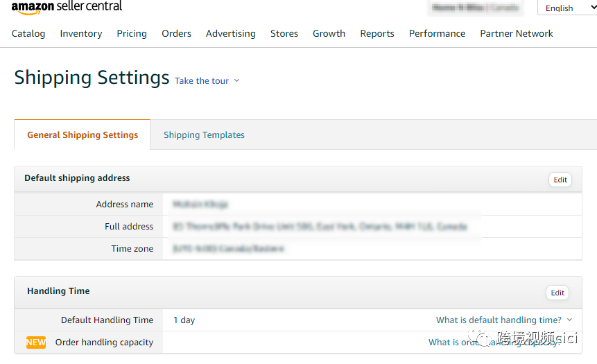Open the Inventory menu
The width and height of the screenshot is (597, 364).
(81, 33)
